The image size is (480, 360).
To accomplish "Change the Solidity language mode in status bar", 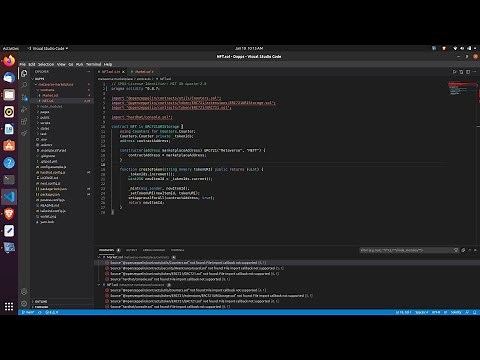I will coord(456,312).
